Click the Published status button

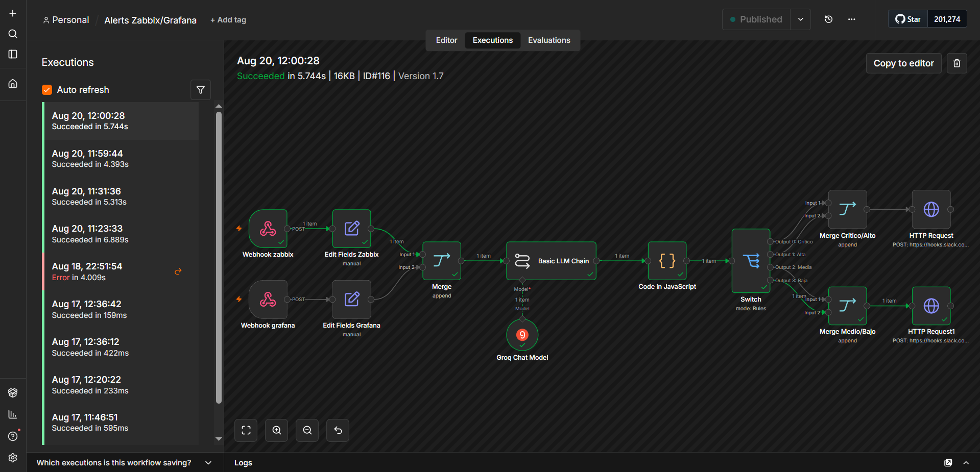point(756,19)
